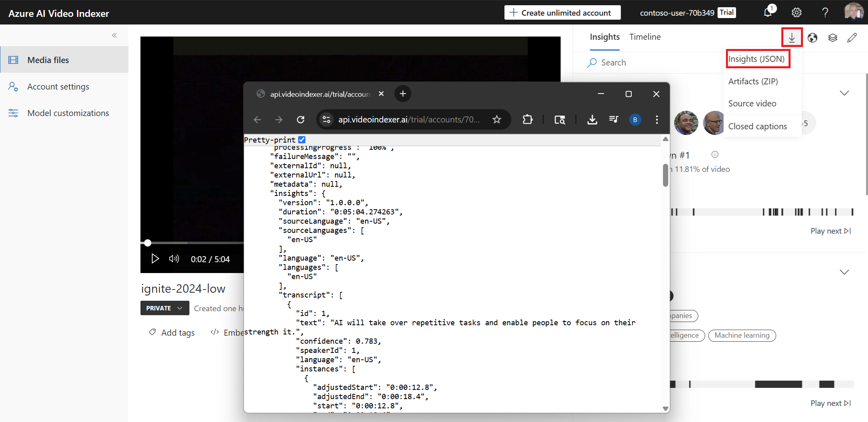Click Create unlimited account button

[x=562, y=13]
